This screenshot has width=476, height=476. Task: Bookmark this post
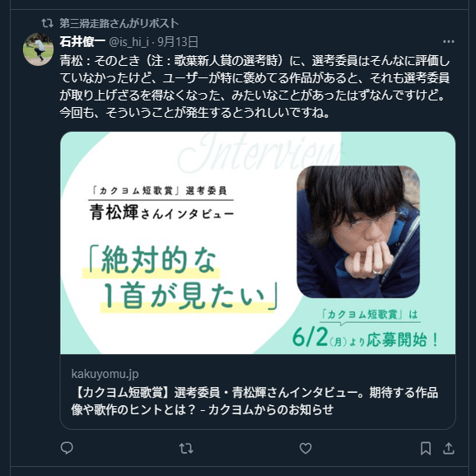click(x=426, y=448)
